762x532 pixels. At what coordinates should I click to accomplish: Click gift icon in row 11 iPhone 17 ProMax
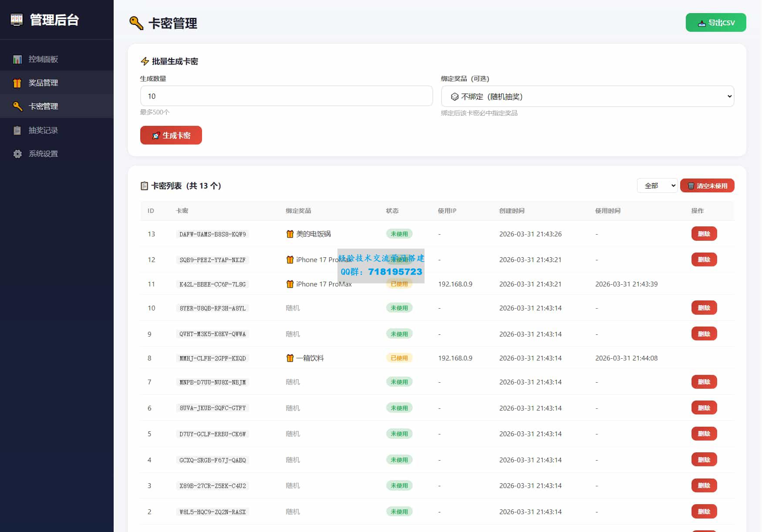click(290, 284)
